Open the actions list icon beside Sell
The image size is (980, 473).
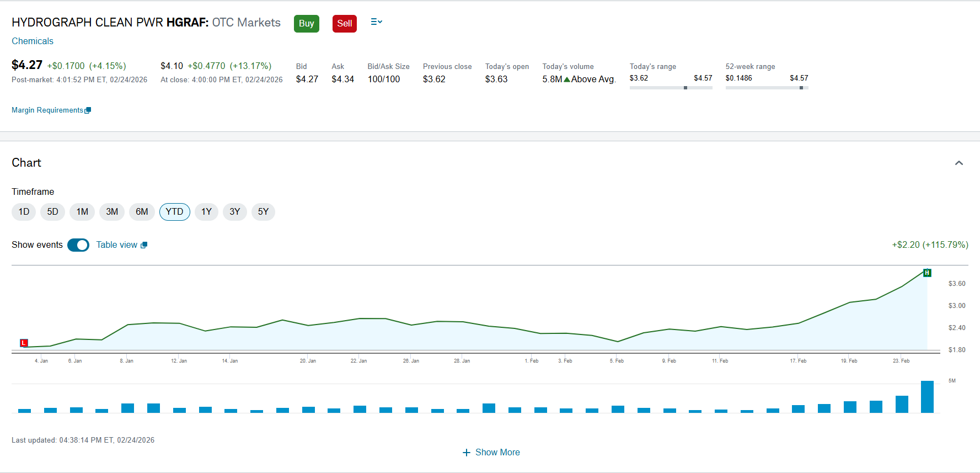pos(377,22)
